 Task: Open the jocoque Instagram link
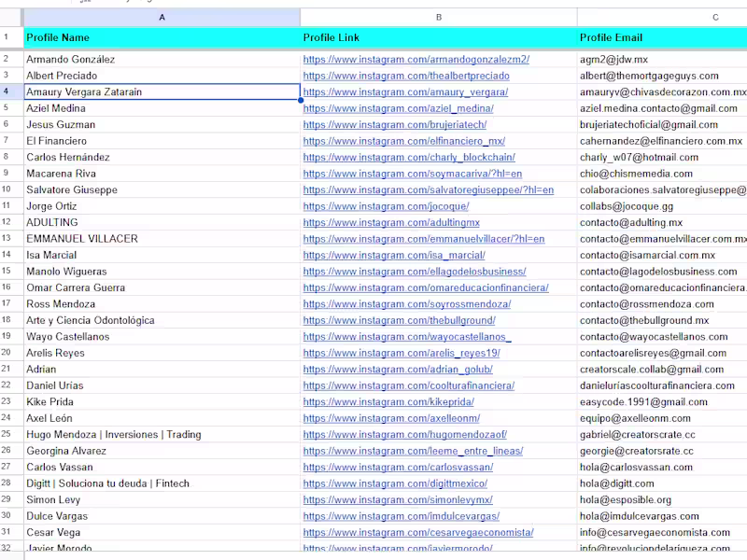point(386,206)
